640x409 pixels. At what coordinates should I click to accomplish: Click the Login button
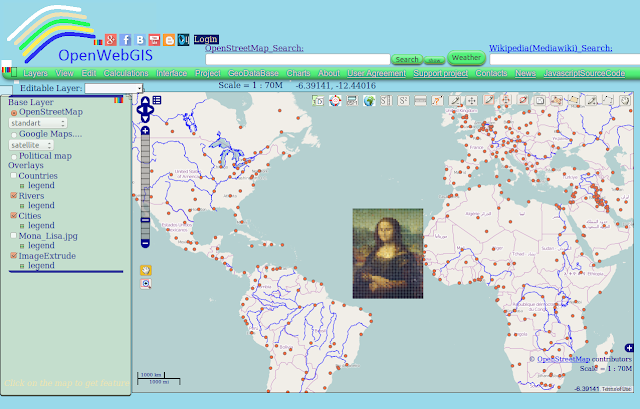click(206, 39)
